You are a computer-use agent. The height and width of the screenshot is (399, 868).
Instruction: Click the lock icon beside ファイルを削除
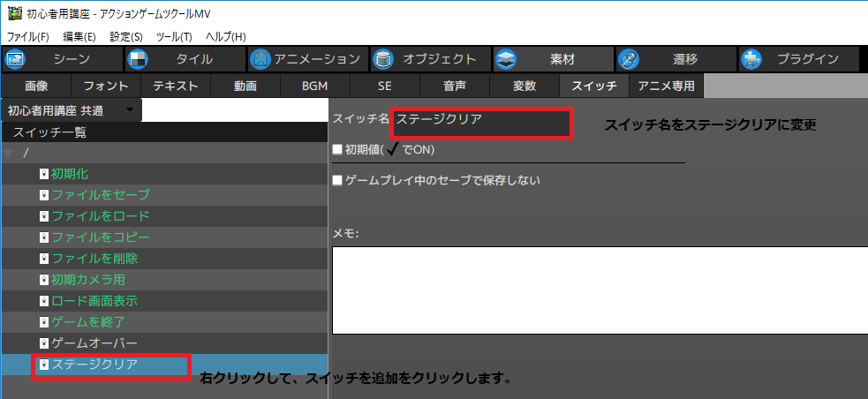(x=44, y=259)
